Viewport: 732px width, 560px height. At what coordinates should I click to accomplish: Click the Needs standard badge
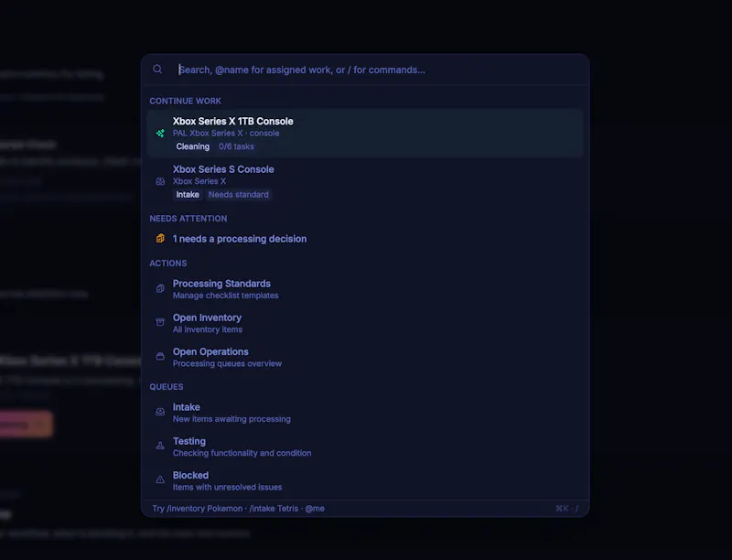(239, 195)
